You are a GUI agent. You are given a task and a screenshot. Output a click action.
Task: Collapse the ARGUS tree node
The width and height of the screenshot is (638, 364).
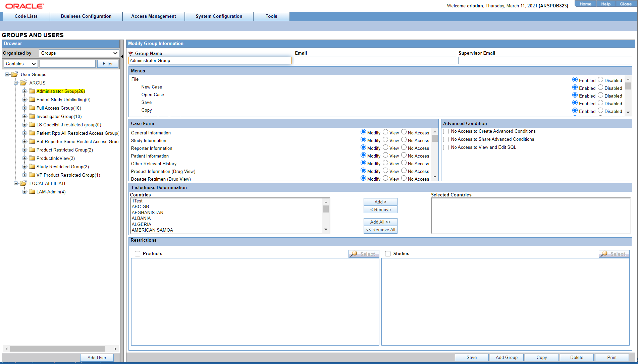[x=16, y=83]
